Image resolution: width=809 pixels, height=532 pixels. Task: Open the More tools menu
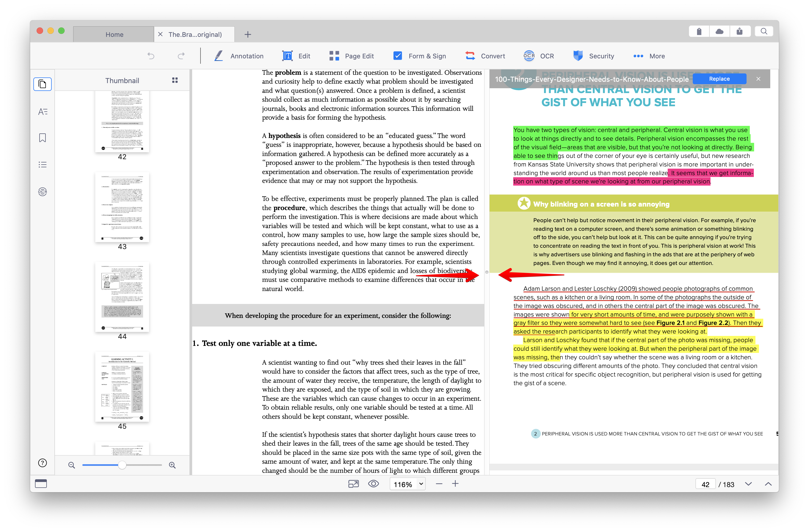[649, 56]
